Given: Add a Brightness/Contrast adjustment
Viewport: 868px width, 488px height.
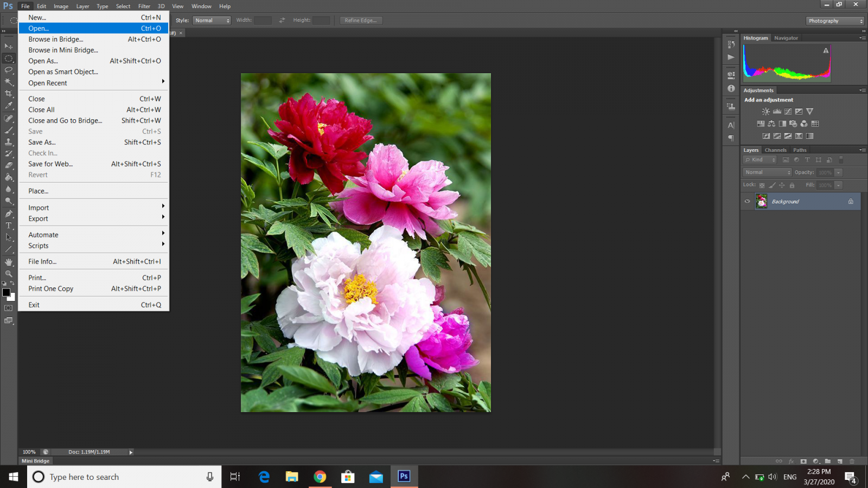Looking at the screenshot, I should (x=765, y=112).
